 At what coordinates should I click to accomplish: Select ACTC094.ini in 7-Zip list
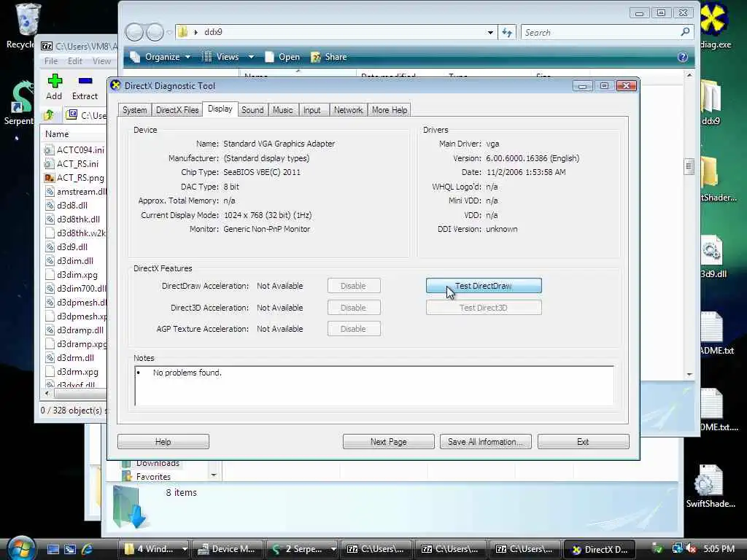tap(75, 149)
